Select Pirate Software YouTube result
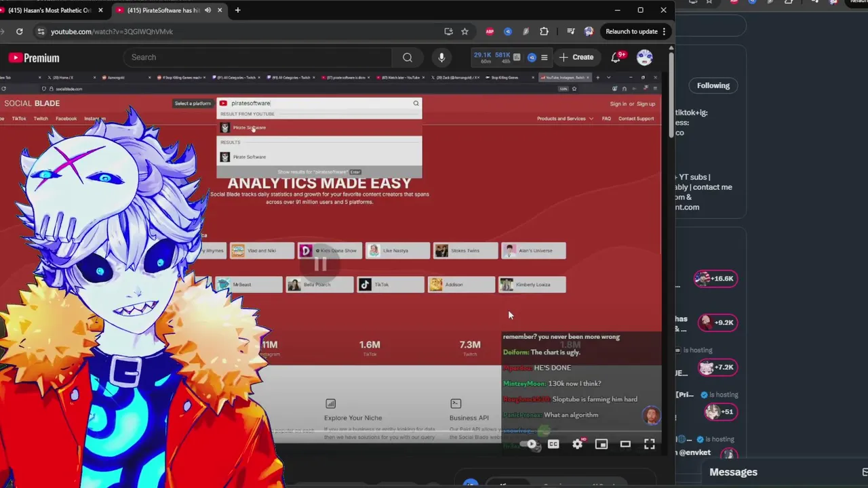 click(319, 127)
